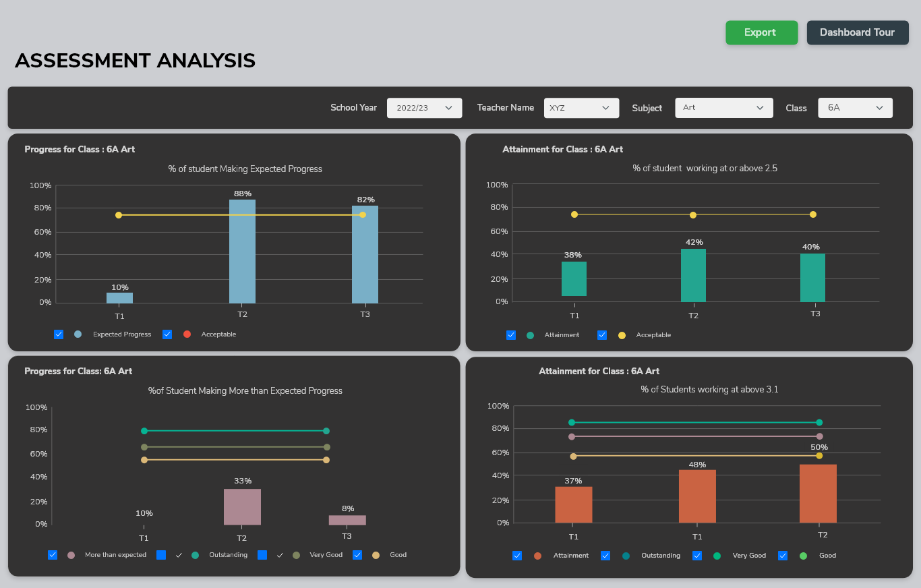Toggle Acceptable checkbox in Expected Progress chart

coord(167,334)
